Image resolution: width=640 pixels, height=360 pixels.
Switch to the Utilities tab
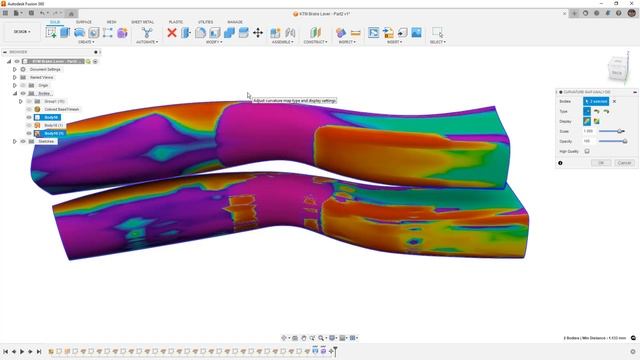coord(205,22)
